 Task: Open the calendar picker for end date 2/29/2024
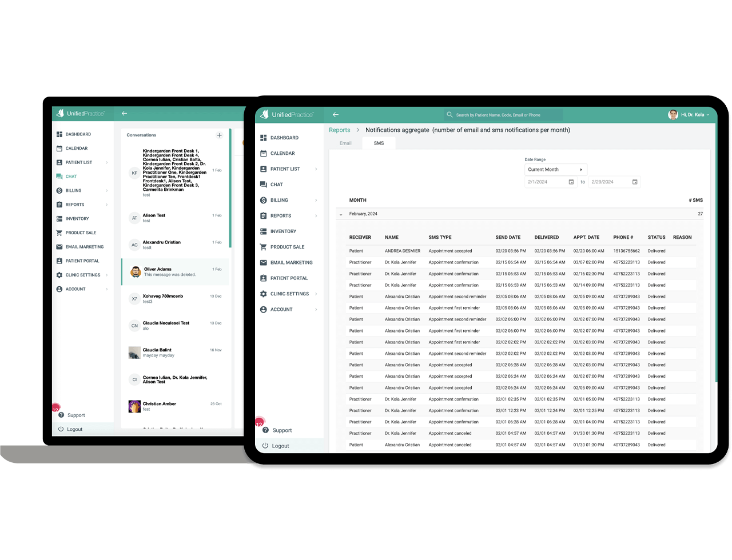[634, 182]
